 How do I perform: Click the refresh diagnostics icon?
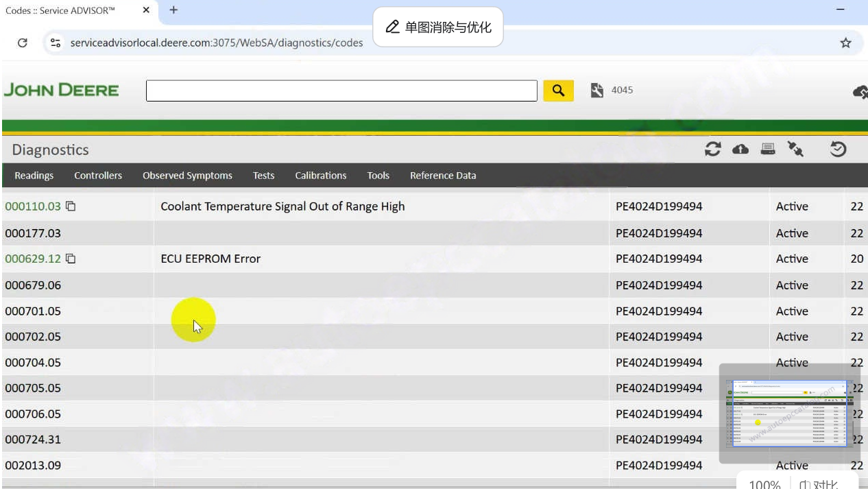[713, 149]
